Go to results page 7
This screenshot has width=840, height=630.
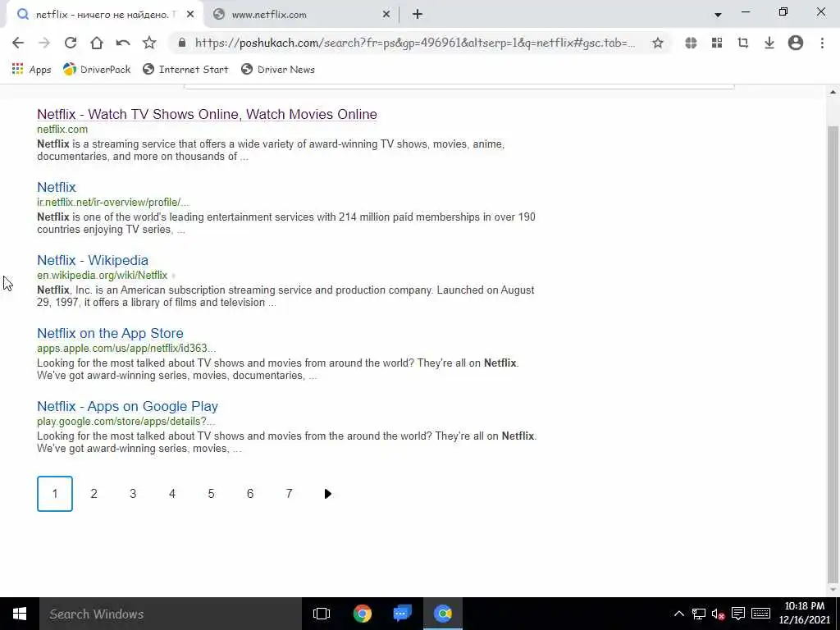pyautogui.click(x=290, y=493)
